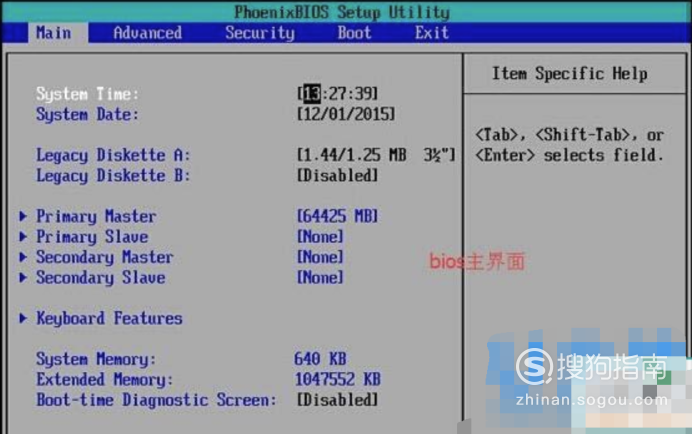
Task: Expand arrow beside Primary Master
Action: [x=23, y=216]
